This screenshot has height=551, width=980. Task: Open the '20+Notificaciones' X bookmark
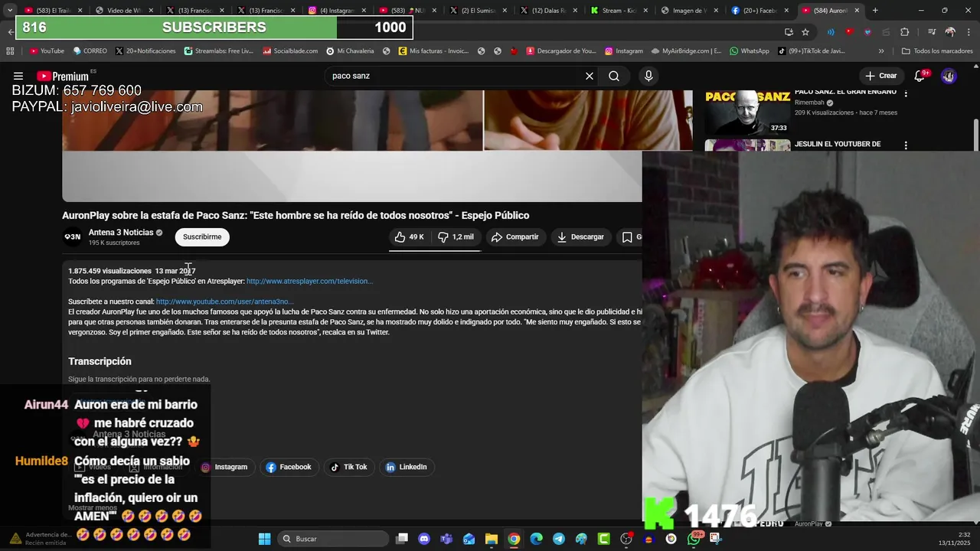click(x=145, y=51)
